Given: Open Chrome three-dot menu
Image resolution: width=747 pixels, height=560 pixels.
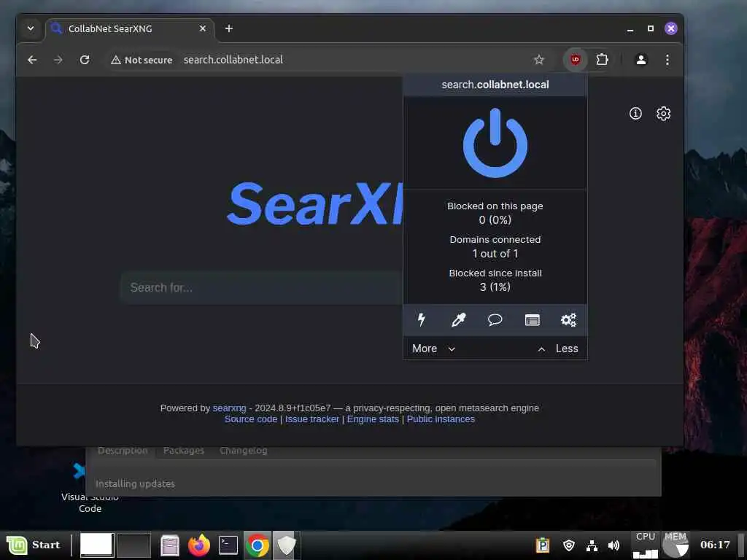Looking at the screenshot, I should tap(667, 60).
